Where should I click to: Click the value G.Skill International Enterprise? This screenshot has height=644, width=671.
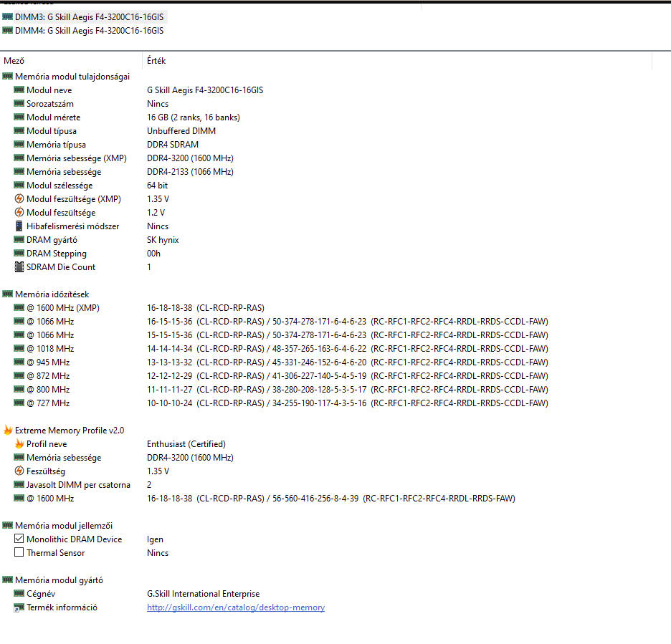(x=204, y=594)
